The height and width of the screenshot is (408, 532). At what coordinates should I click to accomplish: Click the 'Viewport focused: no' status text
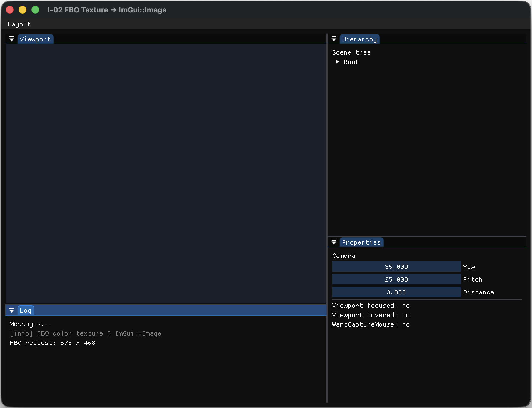point(371,306)
